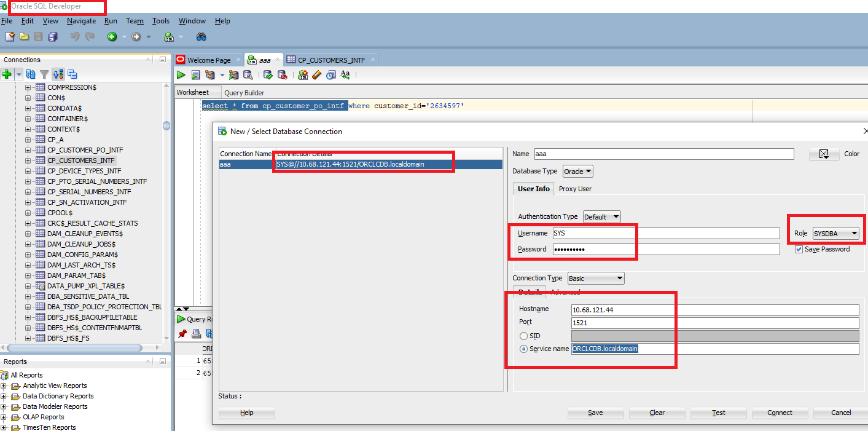
Task: Expand the CP_CUSTOMER_PO_INTF table node
Action: coord(28,150)
